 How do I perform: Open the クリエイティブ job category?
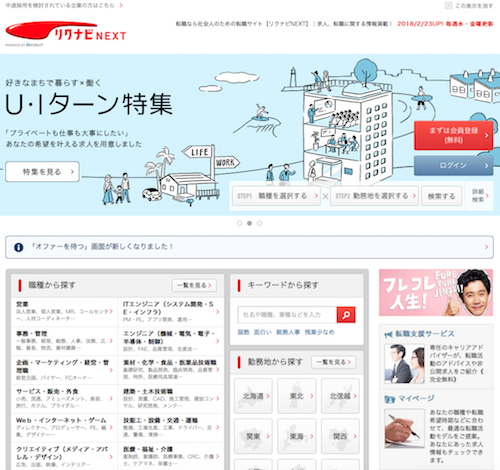[x=64, y=457]
